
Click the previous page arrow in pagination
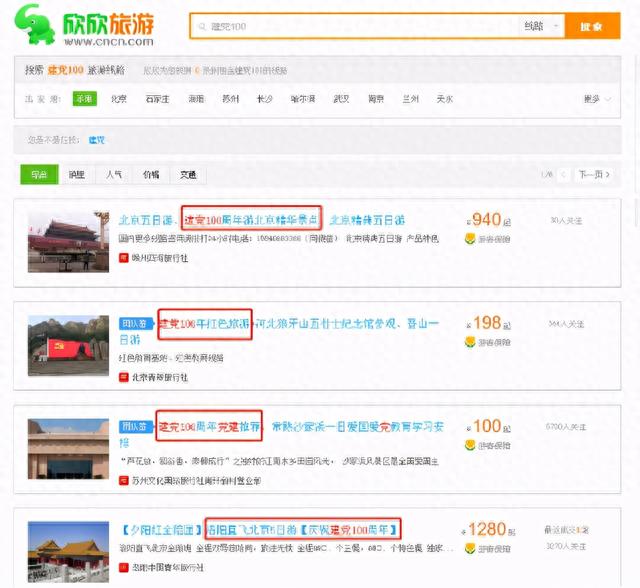[x=563, y=175]
